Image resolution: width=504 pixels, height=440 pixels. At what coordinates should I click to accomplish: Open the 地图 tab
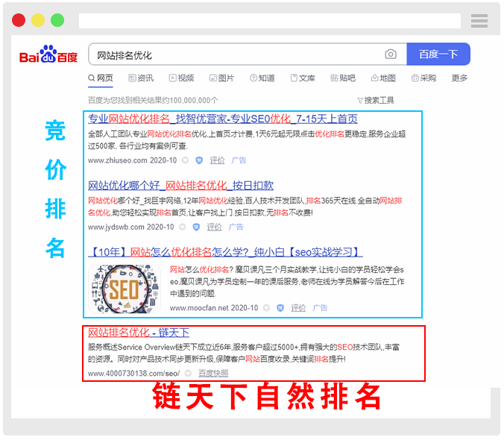click(x=383, y=78)
